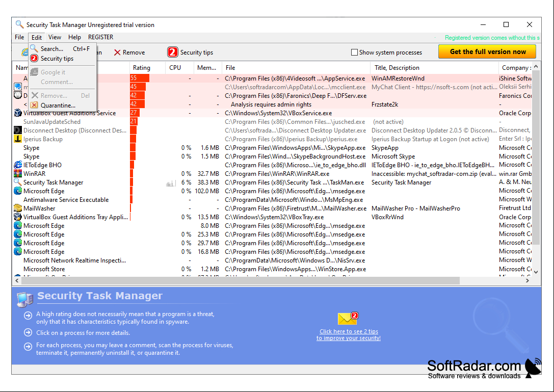This screenshot has width=554, height=392.
Task: Click the VirtualBox Guest Additions Service icon
Action: [x=18, y=113]
